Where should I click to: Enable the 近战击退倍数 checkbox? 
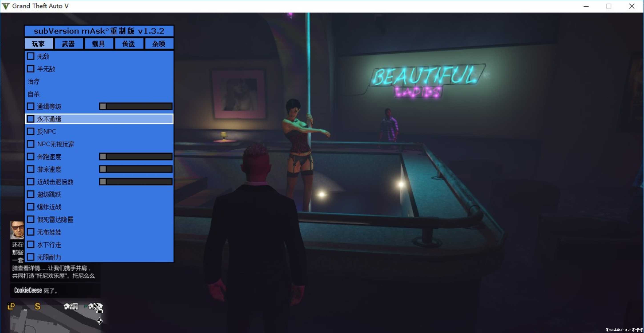[x=30, y=182]
